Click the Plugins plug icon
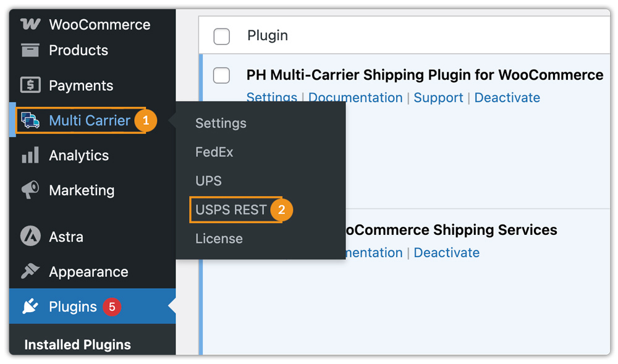 (30, 307)
